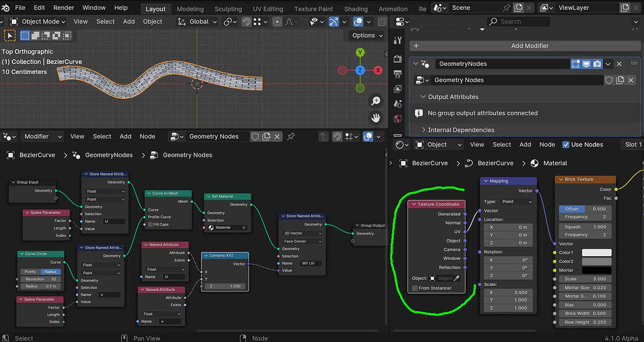This screenshot has width=644, height=342.
Task: Select the tweak select tool in the viewport
Action: tap(9, 35)
